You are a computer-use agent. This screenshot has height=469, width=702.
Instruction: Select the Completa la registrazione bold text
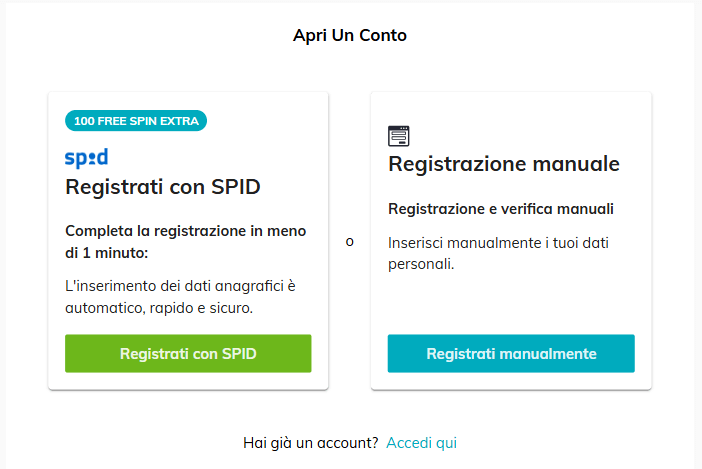point(185,242)
